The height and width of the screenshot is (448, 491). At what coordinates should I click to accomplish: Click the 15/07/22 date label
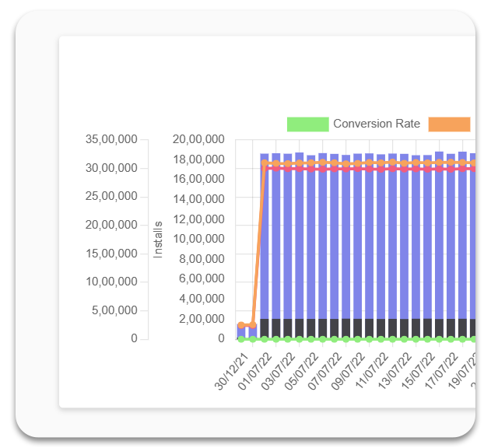[418, 372]
